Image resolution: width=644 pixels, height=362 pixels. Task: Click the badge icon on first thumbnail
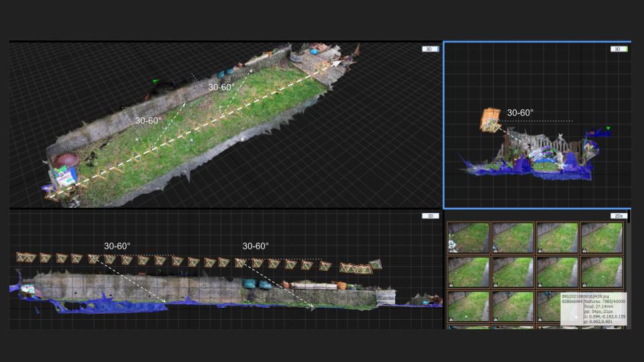click(451, 249)
